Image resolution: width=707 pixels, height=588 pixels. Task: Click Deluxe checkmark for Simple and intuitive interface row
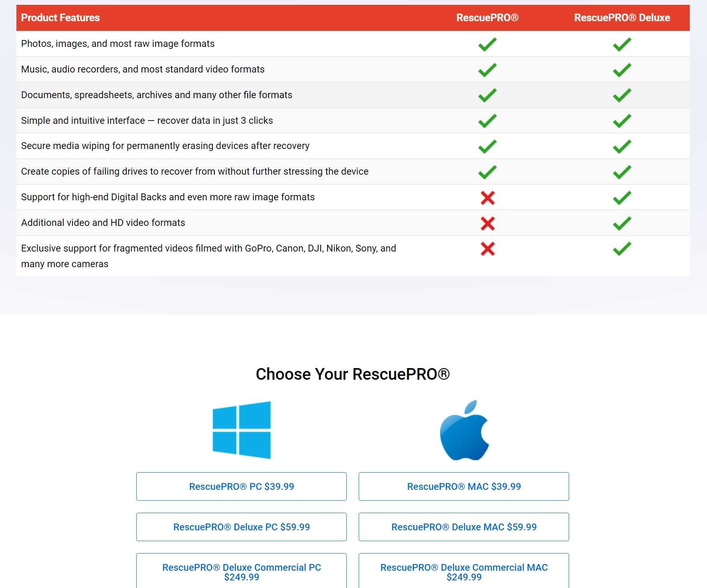pyautogui.click(x=622, y=121)
